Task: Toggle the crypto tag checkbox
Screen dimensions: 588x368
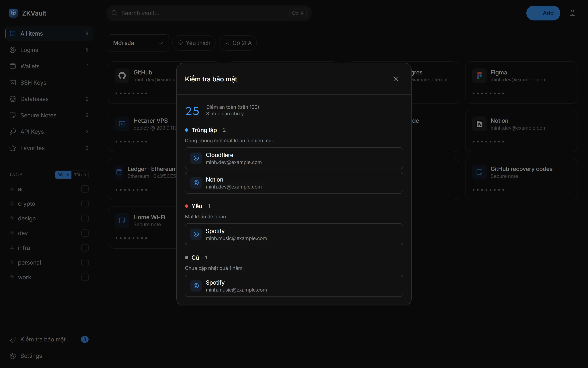Action: (85, 204)
